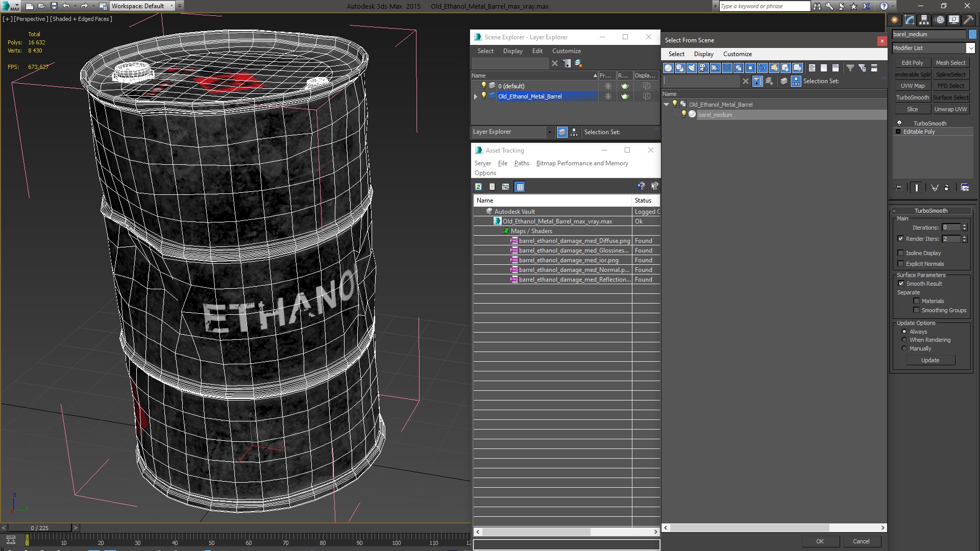Enable Separate by Materials checkbox

coord(917,301)
